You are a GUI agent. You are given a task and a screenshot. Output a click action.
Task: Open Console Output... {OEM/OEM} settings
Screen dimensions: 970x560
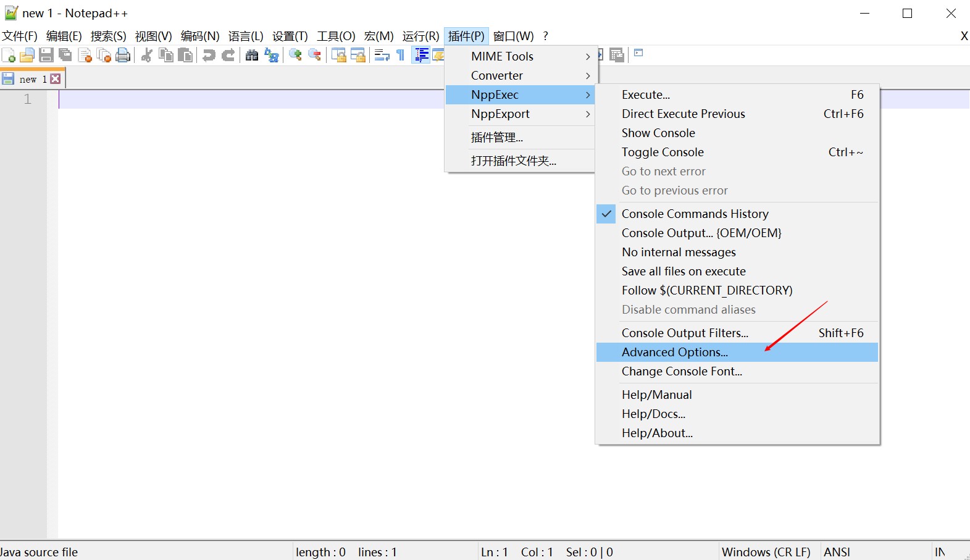click(x=737, y=233)
